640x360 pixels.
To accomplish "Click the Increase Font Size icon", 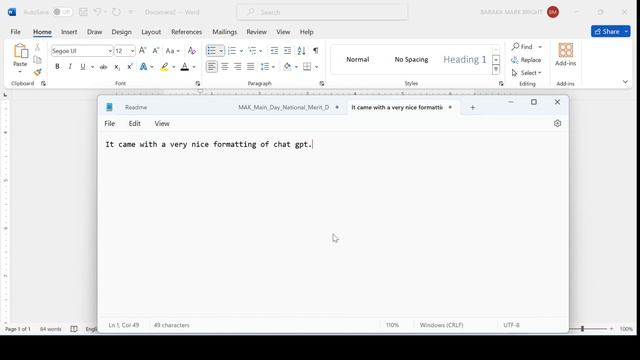I will click(x=142, y=51).
